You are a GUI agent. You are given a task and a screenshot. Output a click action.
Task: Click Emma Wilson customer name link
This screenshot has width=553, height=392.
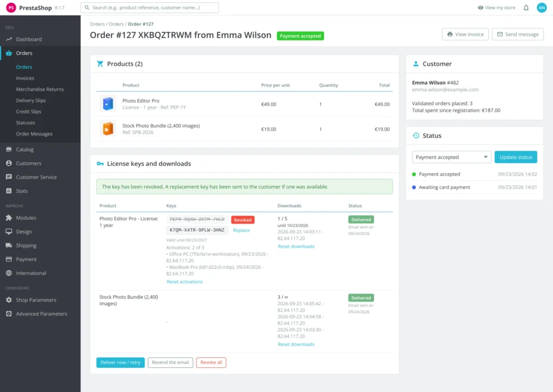pos(428,83)
